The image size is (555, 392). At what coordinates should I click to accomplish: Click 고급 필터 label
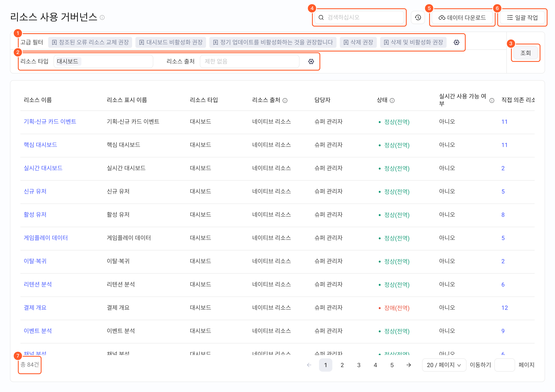[x=32, y=42]
